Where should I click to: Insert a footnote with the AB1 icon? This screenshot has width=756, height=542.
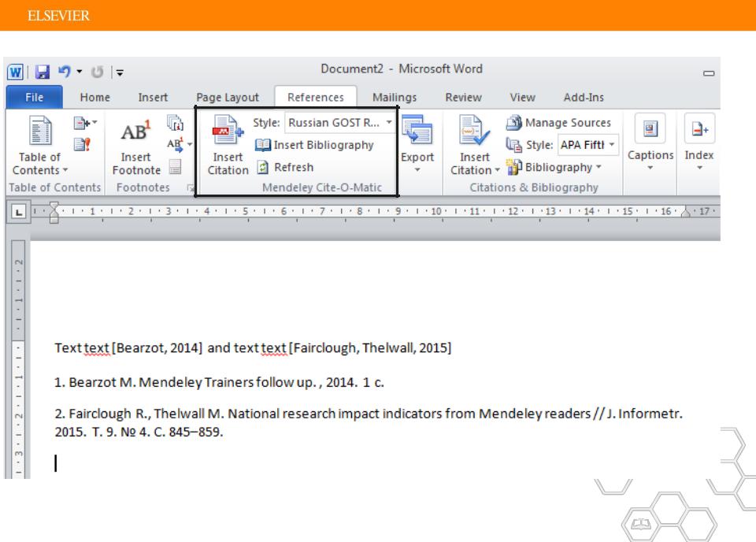click(136, 146)
